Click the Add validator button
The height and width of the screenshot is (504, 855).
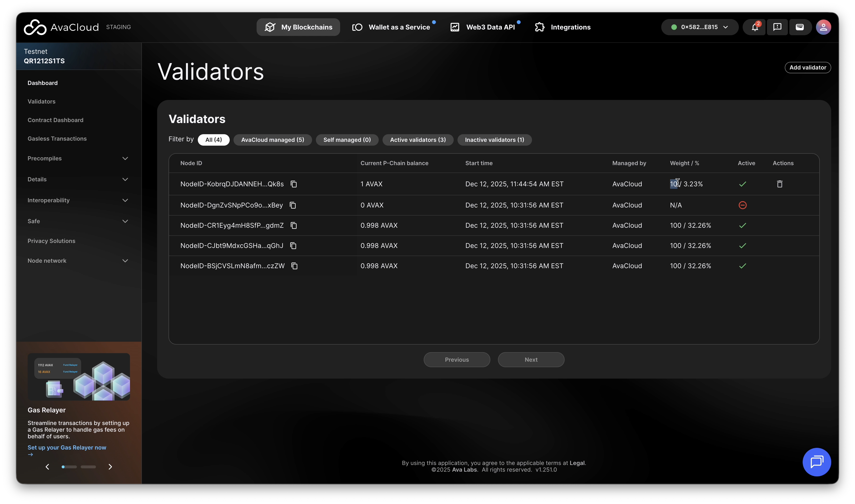[808, 68]
